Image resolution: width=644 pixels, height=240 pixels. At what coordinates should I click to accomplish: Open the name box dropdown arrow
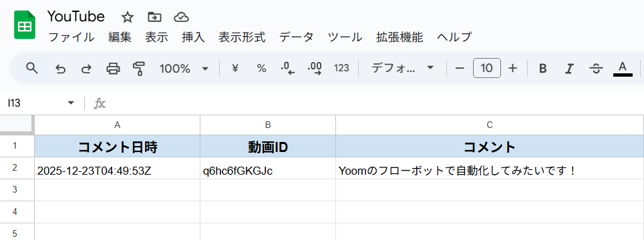coord(71,103)
